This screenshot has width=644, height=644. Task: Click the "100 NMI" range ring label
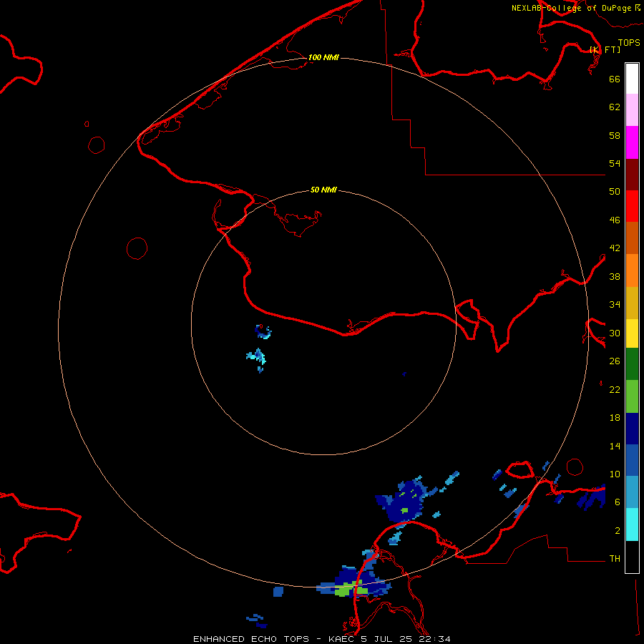point(323,57)
